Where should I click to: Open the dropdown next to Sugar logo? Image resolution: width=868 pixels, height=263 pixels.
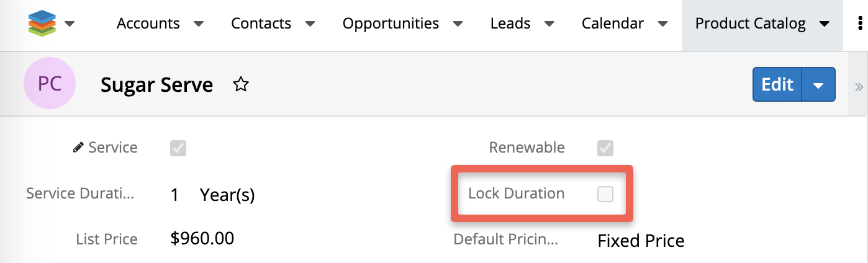[70, 24]
